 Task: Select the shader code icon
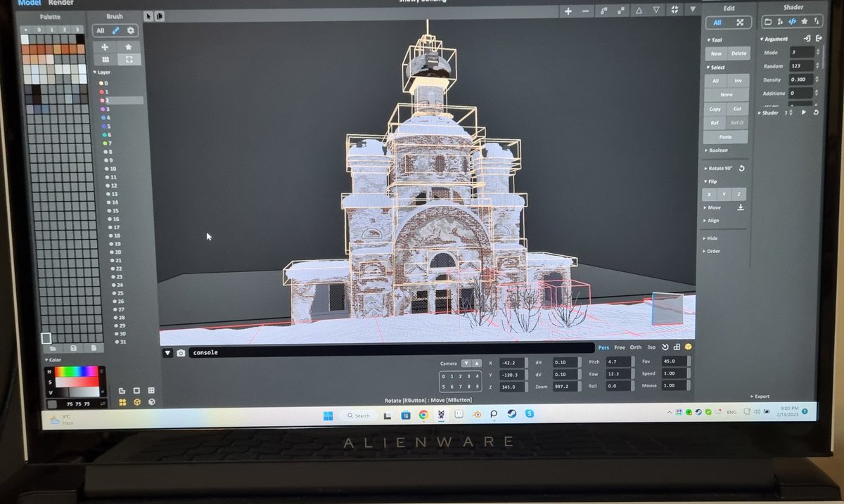click(792, 22)
